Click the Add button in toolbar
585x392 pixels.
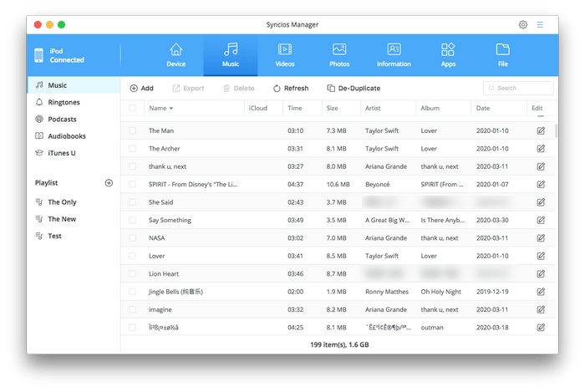(x=142, y=88)
